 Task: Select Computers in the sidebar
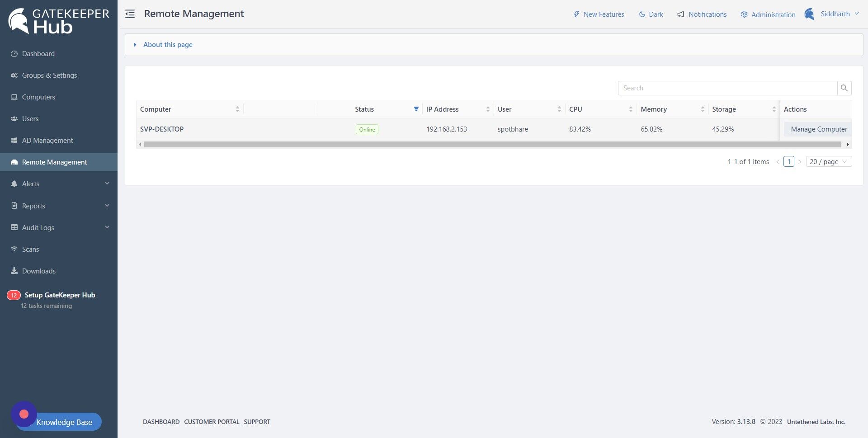pyautogui.click(x=38, y=97)
